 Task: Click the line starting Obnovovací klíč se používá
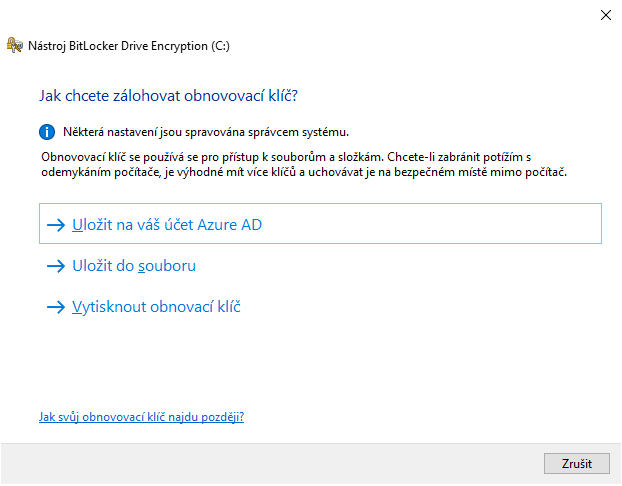[290, 157]
